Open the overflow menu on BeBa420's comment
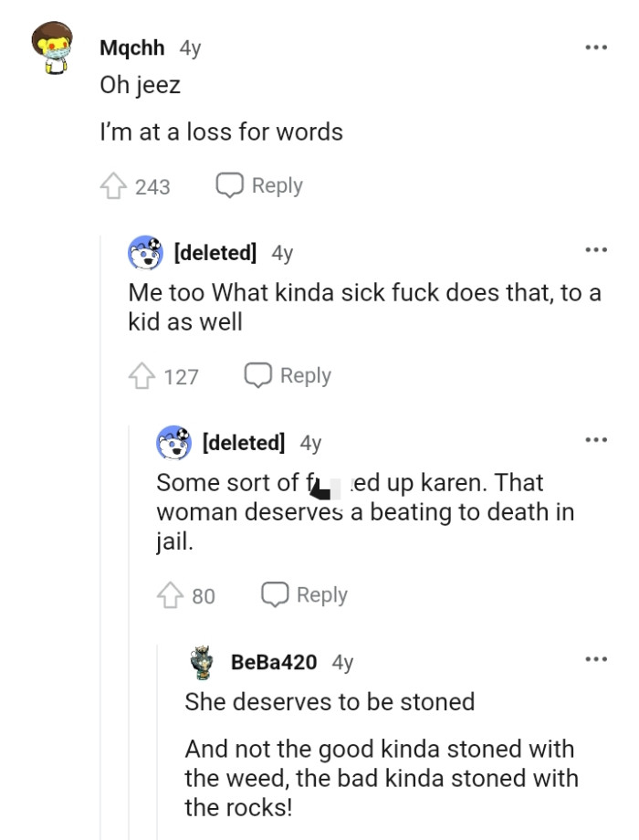 coord(594,657)
